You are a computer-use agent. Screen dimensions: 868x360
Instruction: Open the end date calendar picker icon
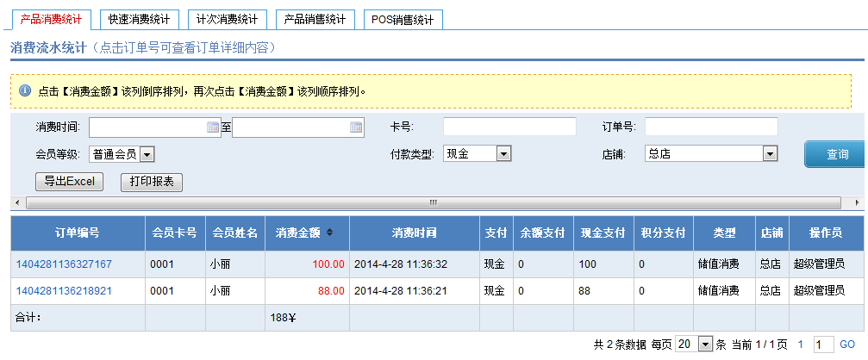(356, 127)
